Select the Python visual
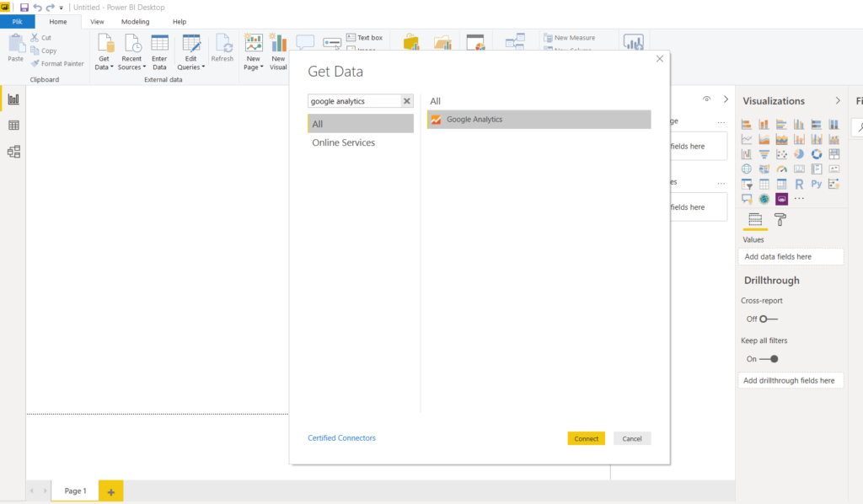863x504 pixels. [x=817, y=185]
